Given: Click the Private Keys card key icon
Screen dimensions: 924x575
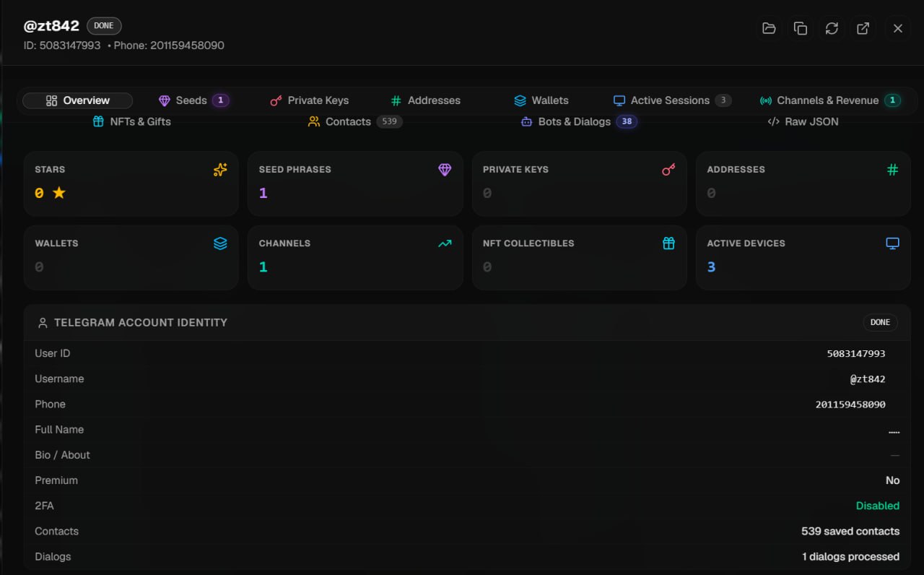Looking at the screenshot, I should coord(668,170).
